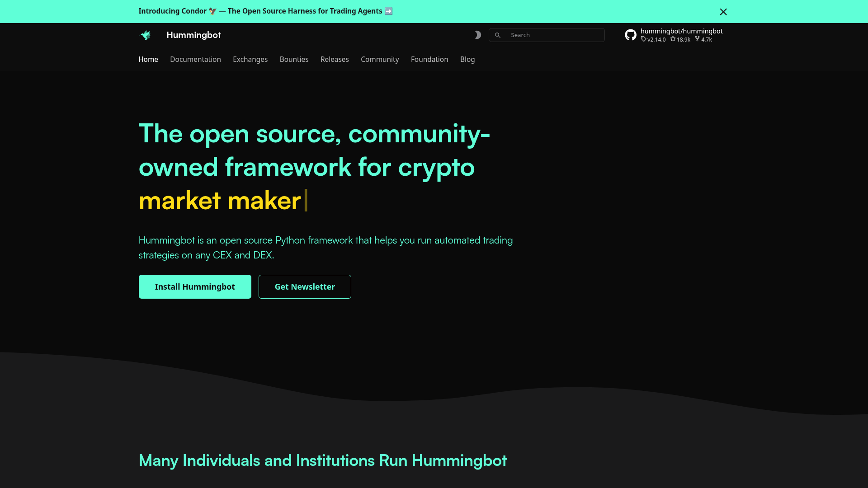Open the hummingbot/hummingbot repository link
The height and width of the screenshot is (488, 868).
(x=681, y=31)
